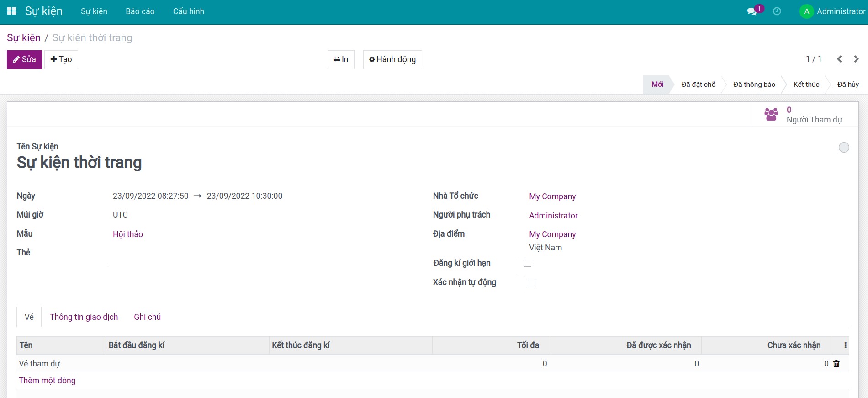Open the activities clock icon
This screenshot has width=868, height=398.
777,11
